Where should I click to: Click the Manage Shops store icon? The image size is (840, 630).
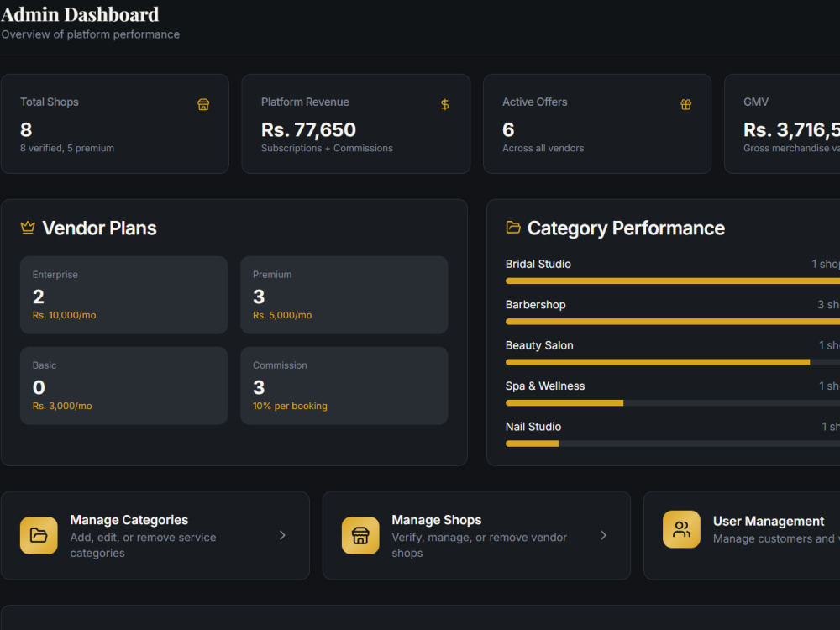[360, 535]
